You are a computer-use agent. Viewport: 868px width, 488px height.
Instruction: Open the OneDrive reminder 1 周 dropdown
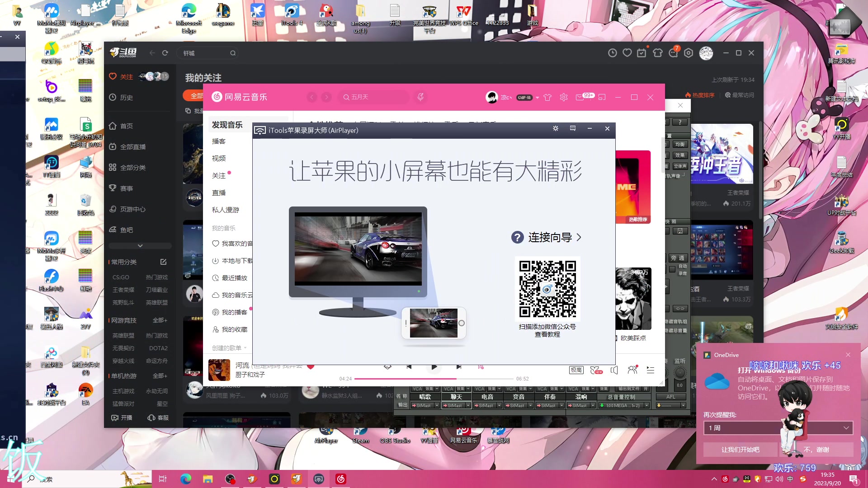(778, 428)
